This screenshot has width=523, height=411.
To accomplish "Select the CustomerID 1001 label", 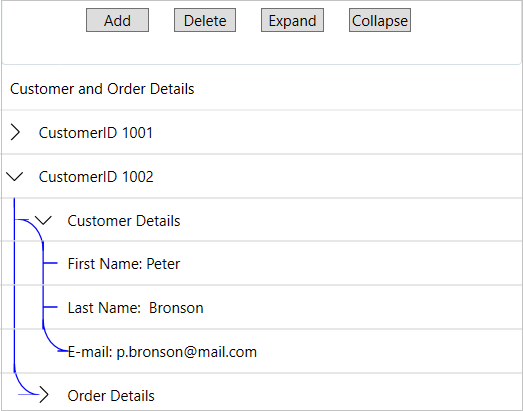I will click(96, 133).
